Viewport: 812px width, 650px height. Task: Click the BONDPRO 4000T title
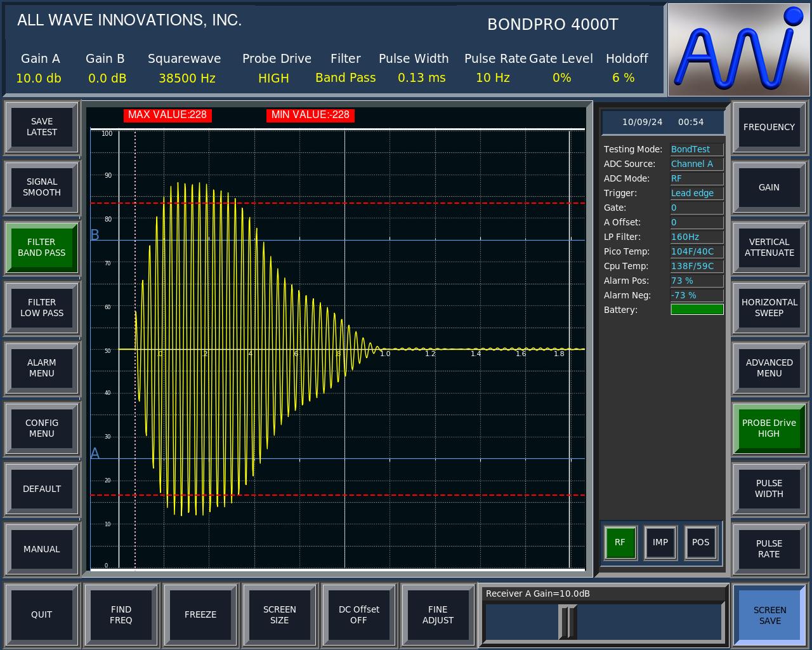(x=553, y=24)
